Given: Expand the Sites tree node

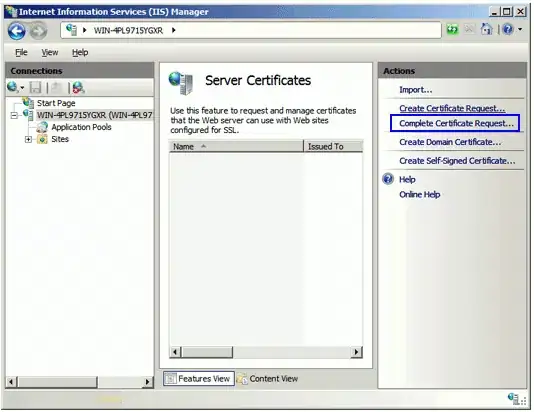Looking at the screenshot, I should 28,139.
